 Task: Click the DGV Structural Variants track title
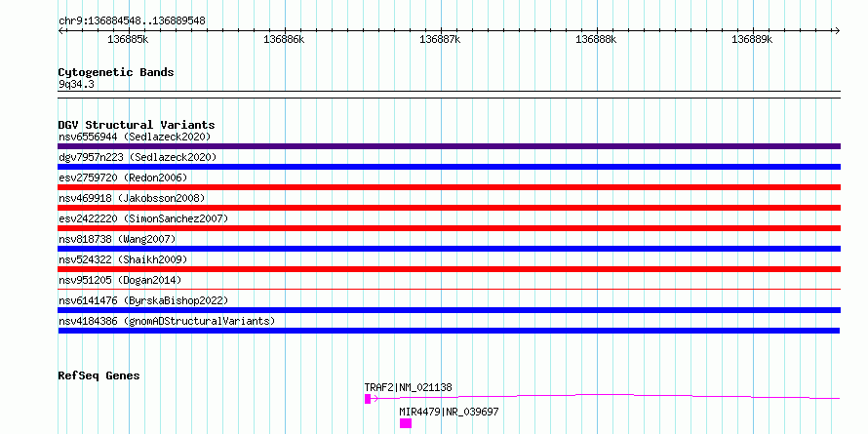tap(137, 125)
